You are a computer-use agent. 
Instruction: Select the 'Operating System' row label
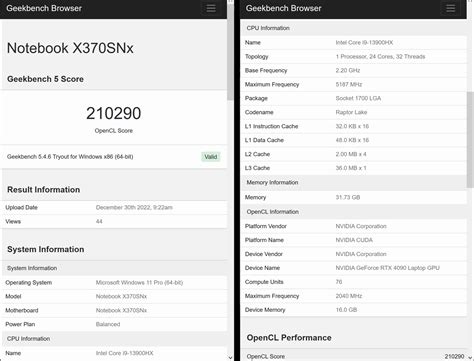point(28,283)
